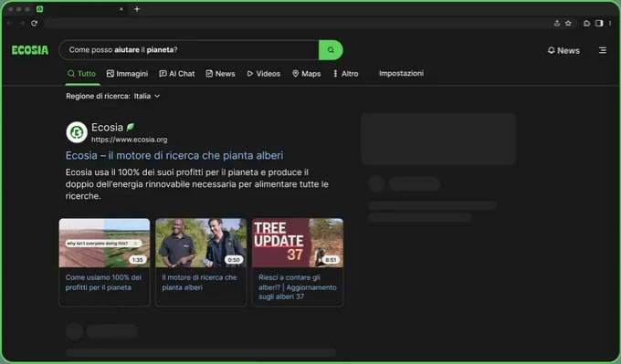621x364 pixels.
Task: Play the Tree Update 37 video thumbnail
Action: [x=298, y=243]
